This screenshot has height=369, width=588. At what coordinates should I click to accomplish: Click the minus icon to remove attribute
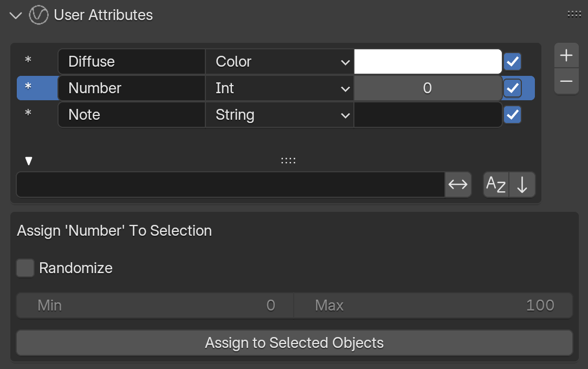(566, 81)
